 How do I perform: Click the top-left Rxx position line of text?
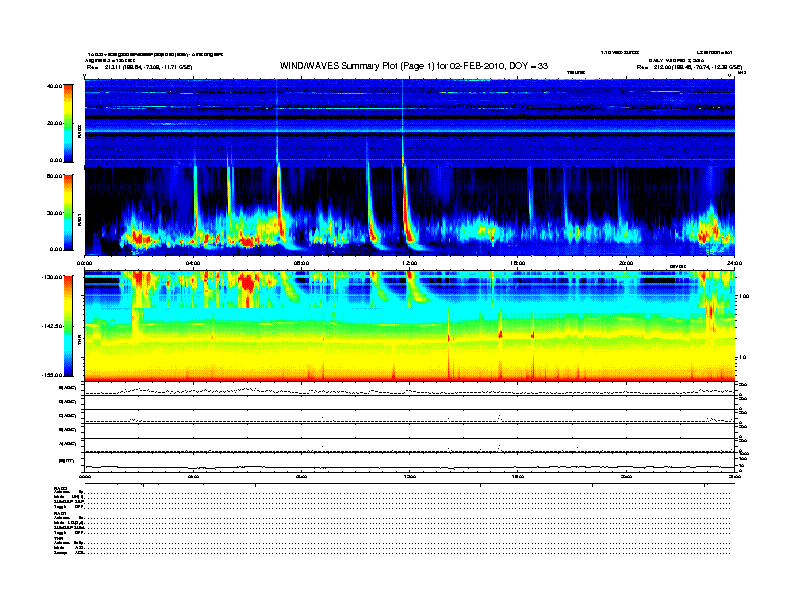click(139, 67)
